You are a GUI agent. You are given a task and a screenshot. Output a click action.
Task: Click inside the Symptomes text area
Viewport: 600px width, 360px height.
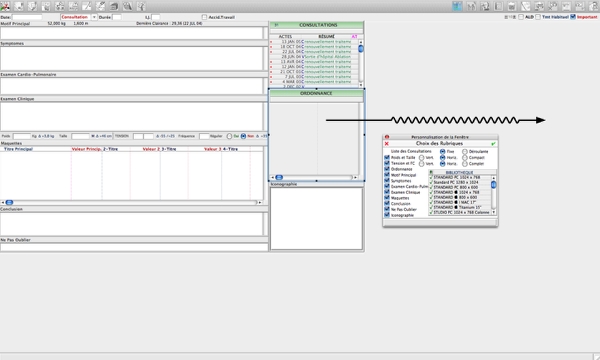[132, 59]
